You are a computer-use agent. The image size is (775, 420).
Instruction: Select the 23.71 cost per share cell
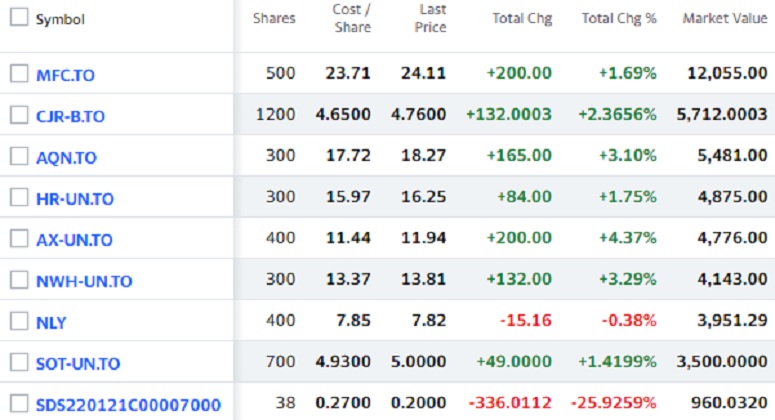click(x=348, y=73)
